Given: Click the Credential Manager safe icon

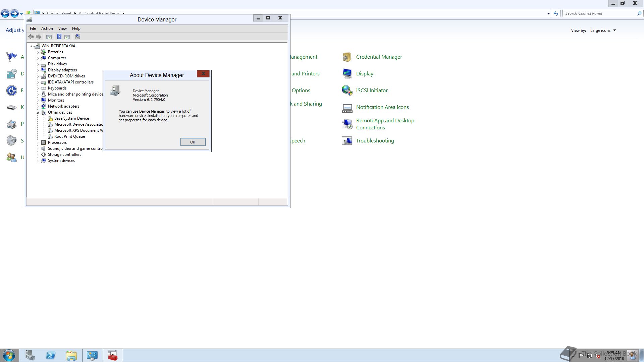Looking at the screenshot, I should tap(347, 57).
